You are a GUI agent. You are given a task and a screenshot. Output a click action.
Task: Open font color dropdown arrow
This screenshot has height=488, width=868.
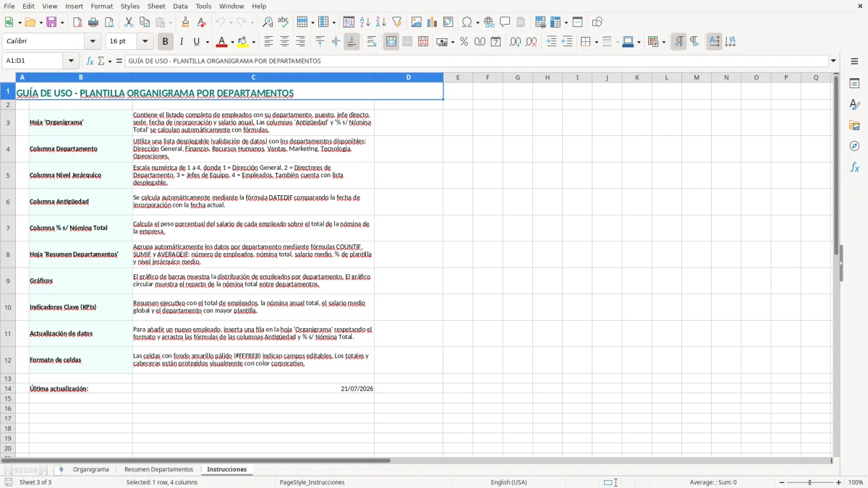tap(232, 42)
